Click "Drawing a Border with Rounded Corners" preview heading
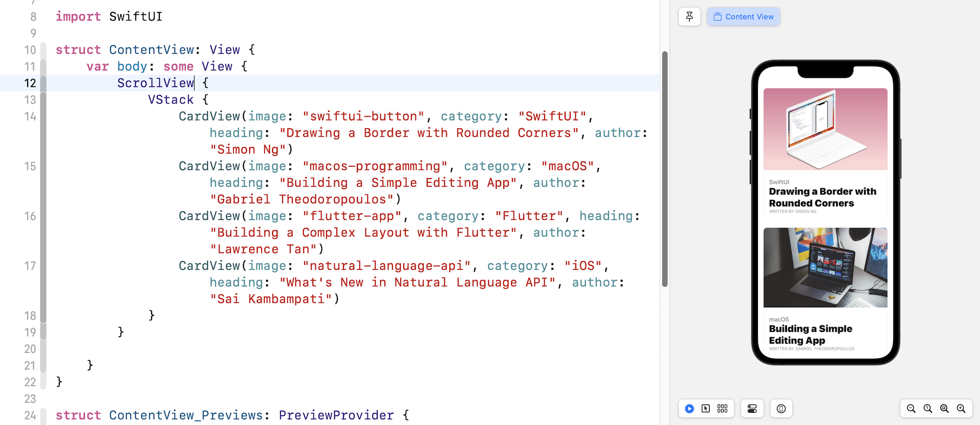 click(822, 197)
